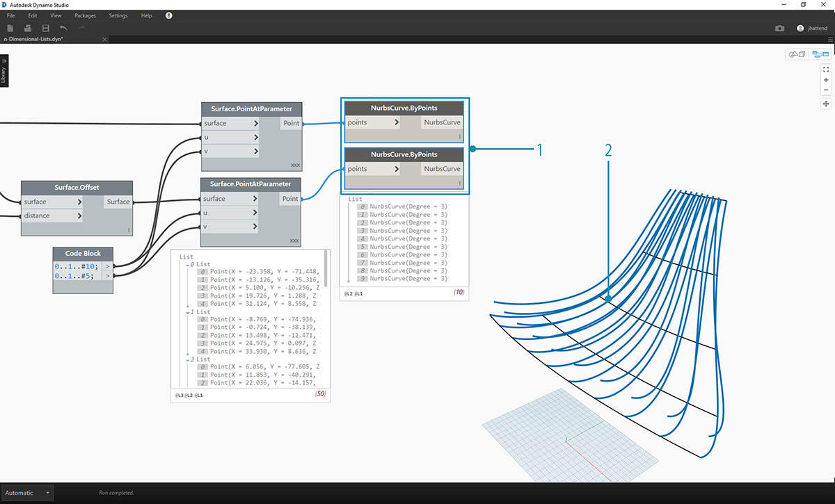This screenshot has width=835, height=504.
Task: Click the Pan mode arrows icon
Action: pyautogui.click(x=825, y=104)
